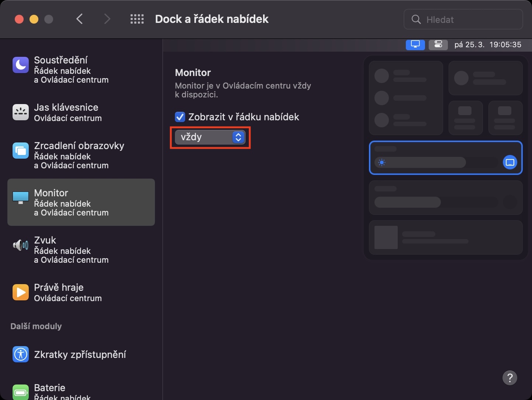This screenshot has height=400, width=532.
Task: Click the help question mark button
Action: (x=510, y=378)
